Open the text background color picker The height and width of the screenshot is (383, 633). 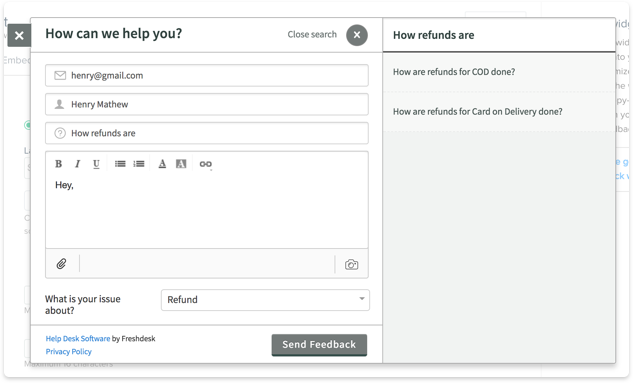181,164
